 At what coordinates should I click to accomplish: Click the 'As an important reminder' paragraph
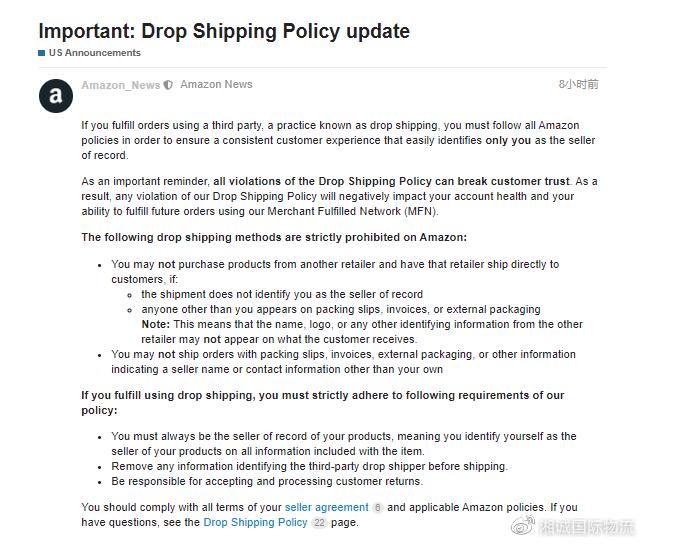339,196
